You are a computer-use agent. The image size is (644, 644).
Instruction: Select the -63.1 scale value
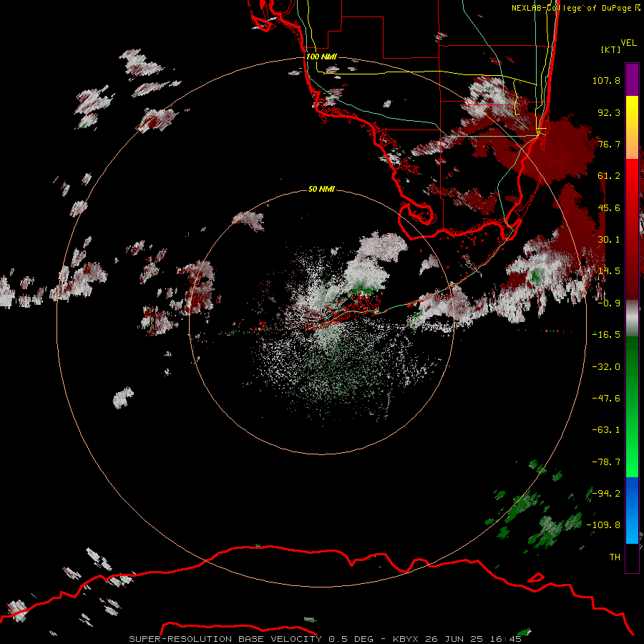click(x=606, y=430)
